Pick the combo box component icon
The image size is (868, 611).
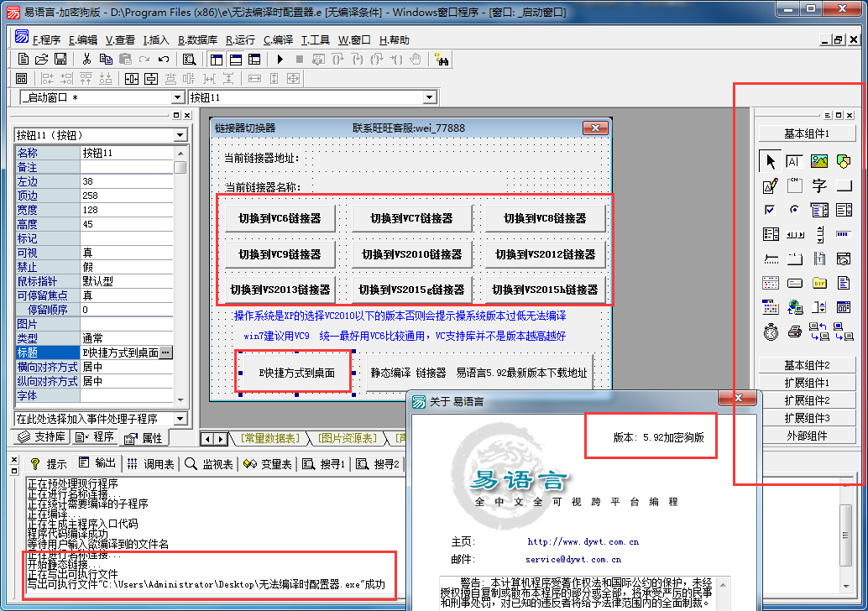(x=819, y=210)
